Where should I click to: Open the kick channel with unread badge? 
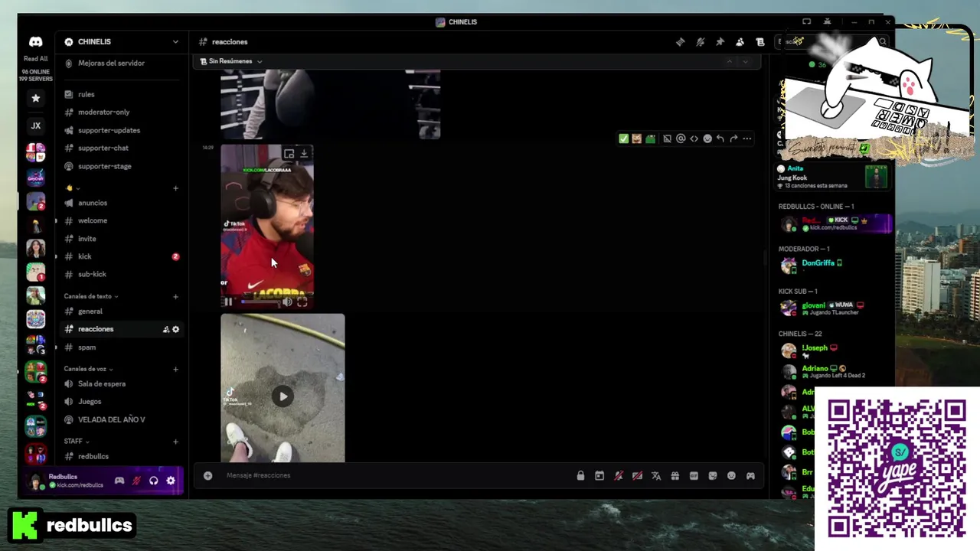pos(121,256)
